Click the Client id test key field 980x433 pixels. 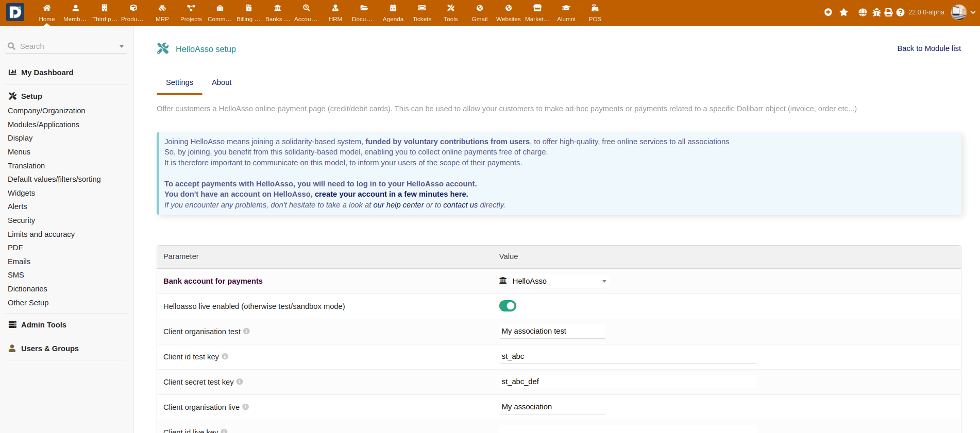628,356
